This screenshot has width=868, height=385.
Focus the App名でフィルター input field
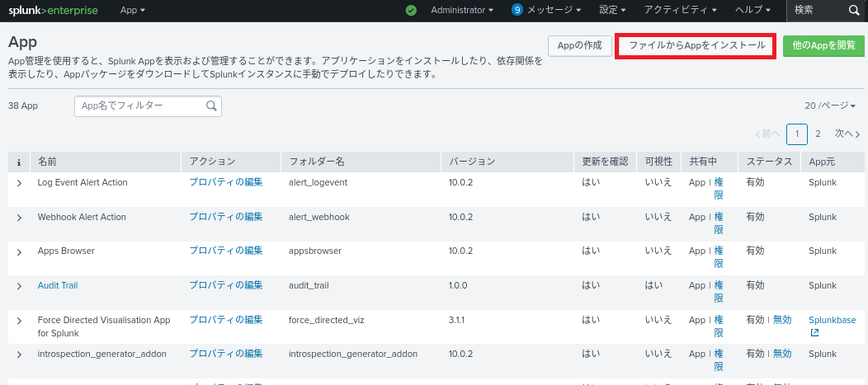point(140,106)
